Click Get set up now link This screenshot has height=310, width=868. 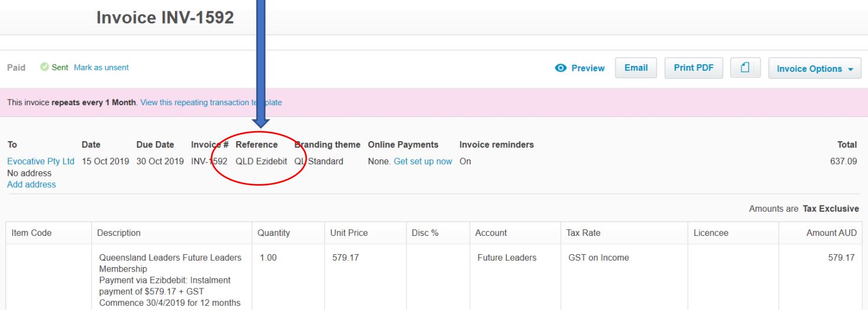click(423, 161)
